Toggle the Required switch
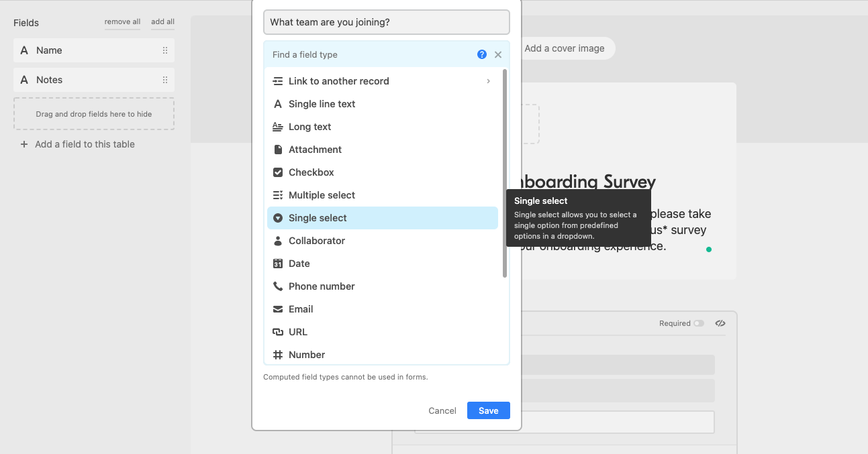This screenshot has height=454, width=868. pos(699,323)
